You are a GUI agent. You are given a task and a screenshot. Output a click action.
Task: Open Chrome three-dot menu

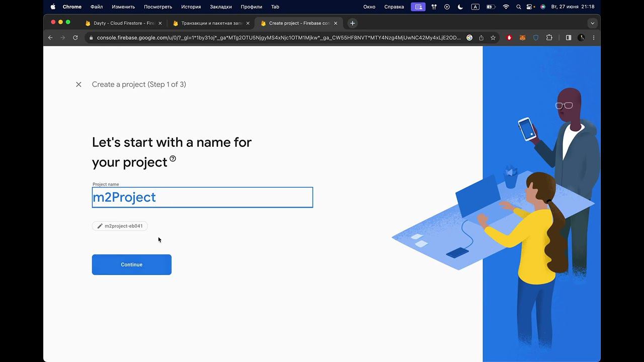[x=594, y=38]
